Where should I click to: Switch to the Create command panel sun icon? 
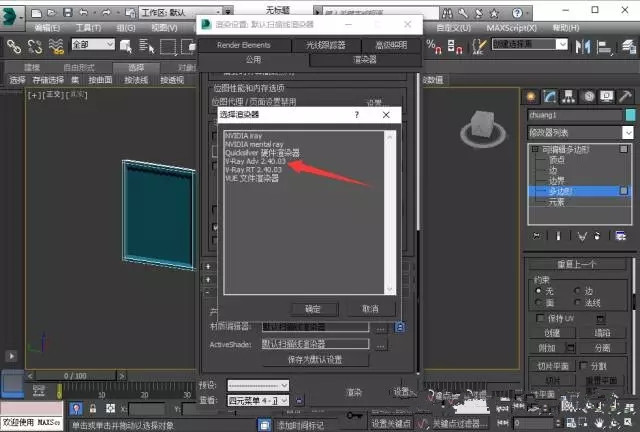coord(531,96)
